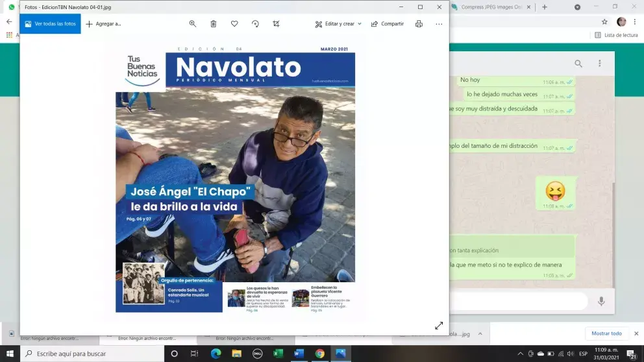Image resolution: width=644 pixels, height=362 pixels.
Task: Show hidden system tray icons
Action: point(521,354)
